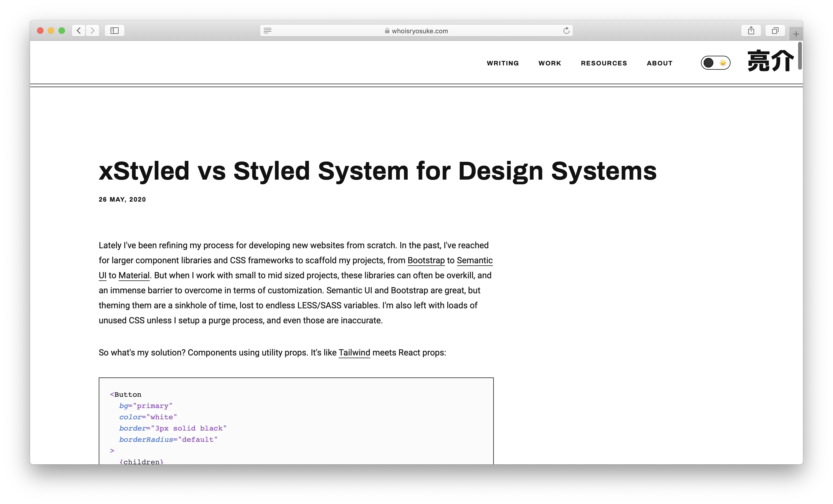The width and height of the screenshot is (833, 504).
Task: Open the Writing nav item
Action: [x=503, y=63]
